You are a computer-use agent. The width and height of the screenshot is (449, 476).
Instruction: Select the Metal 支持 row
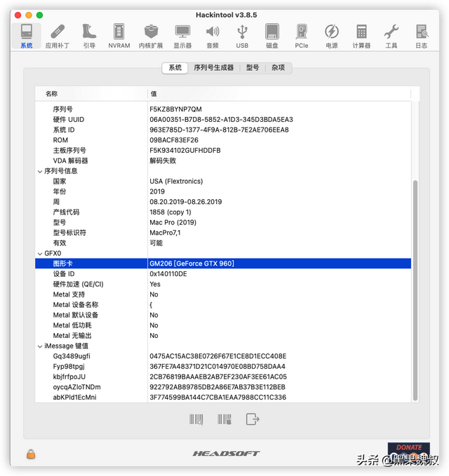(x=223, y=294)
